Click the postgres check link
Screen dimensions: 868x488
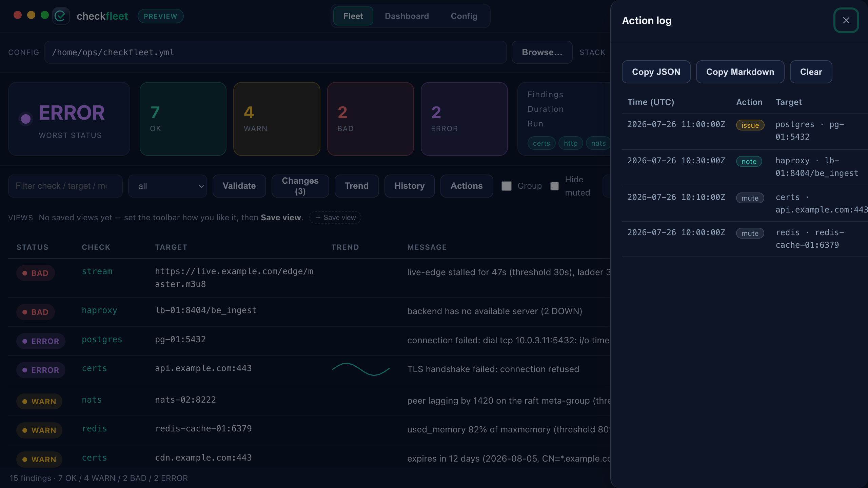click(102, 340)
